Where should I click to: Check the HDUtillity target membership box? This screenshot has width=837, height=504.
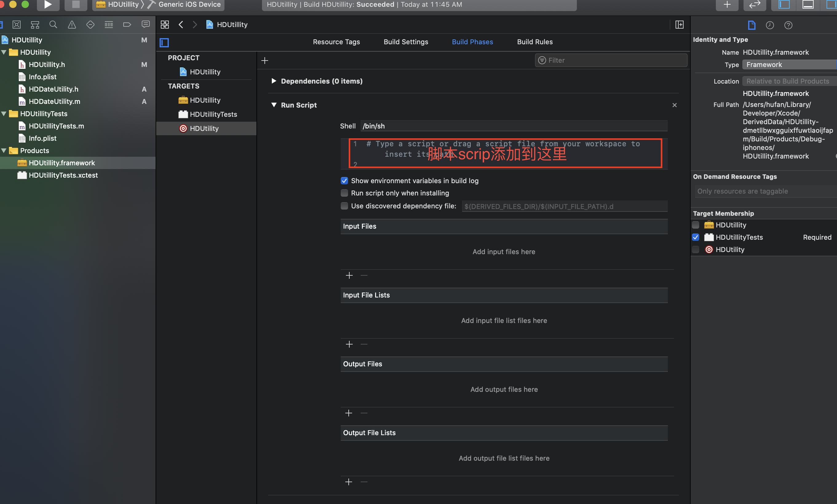point(695,225)
